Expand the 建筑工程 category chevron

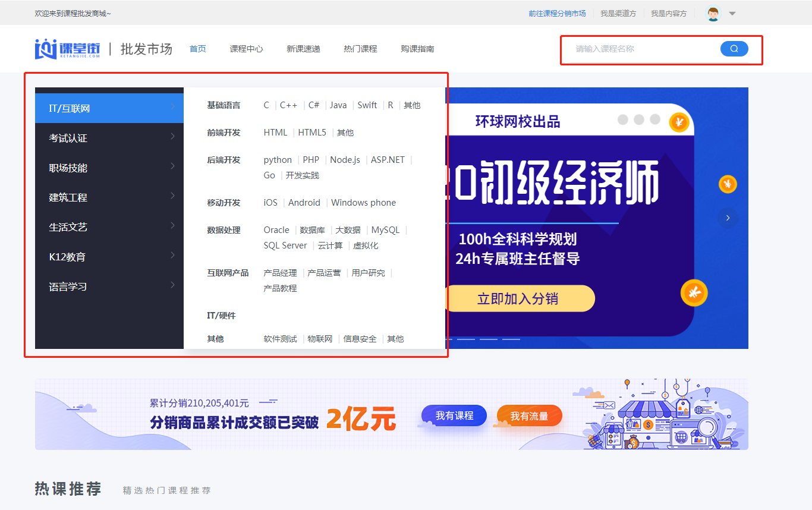tap(172, 196)
